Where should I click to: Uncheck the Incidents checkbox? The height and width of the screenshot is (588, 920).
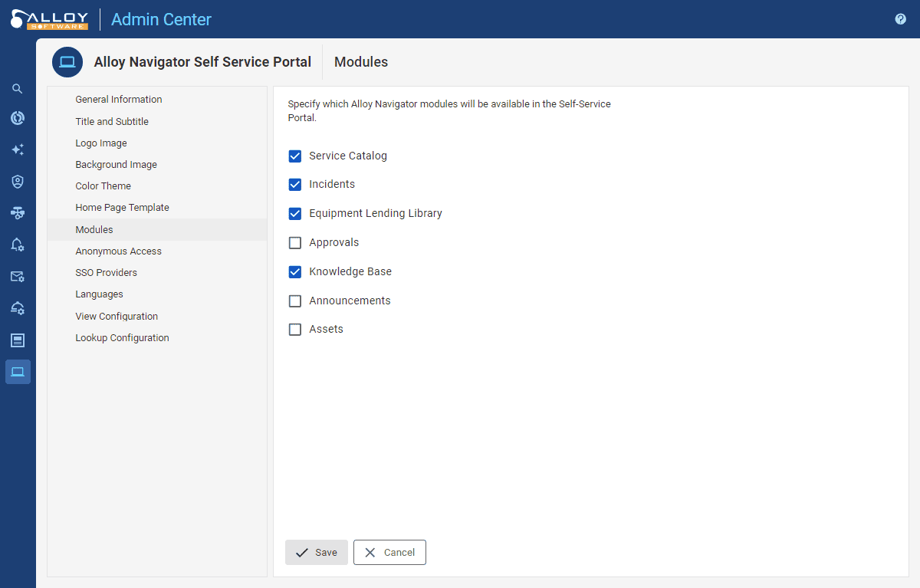pos(295,185)
